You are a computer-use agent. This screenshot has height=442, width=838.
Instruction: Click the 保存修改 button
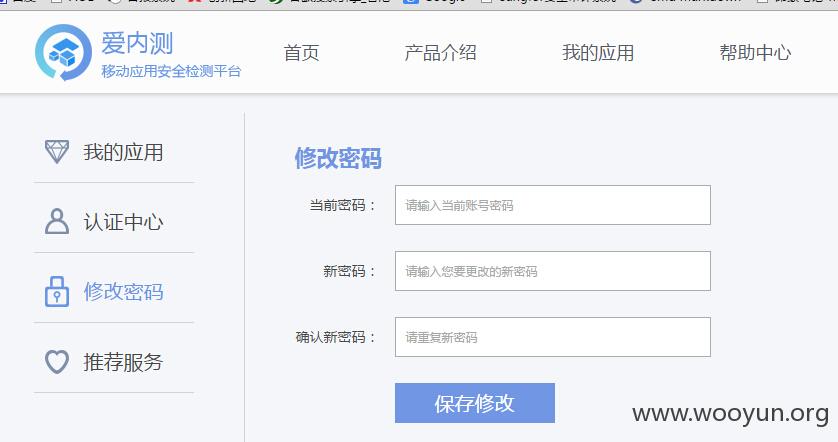pos(475,403)
